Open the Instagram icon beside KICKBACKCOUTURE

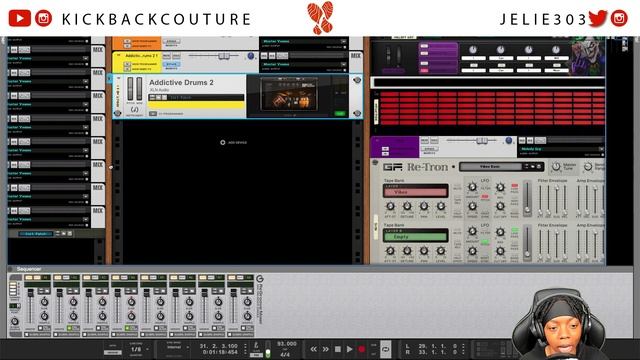pos(44,18)
